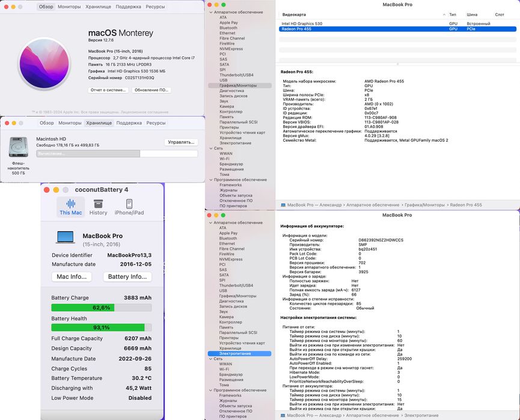Viewport: 520px width, 420px height.
Task: Click Radeon Pro 455 breadcrumb in path bar
Action: tap(466, 205)
